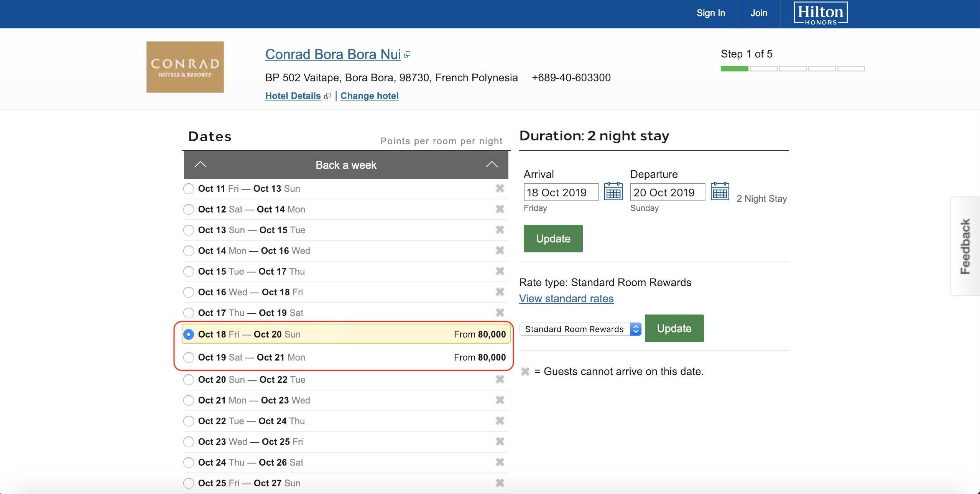Open the Standard Room Rewards rate dropdown
The height and width of the screenshot is (494, 980).
(x=580, y=329)
